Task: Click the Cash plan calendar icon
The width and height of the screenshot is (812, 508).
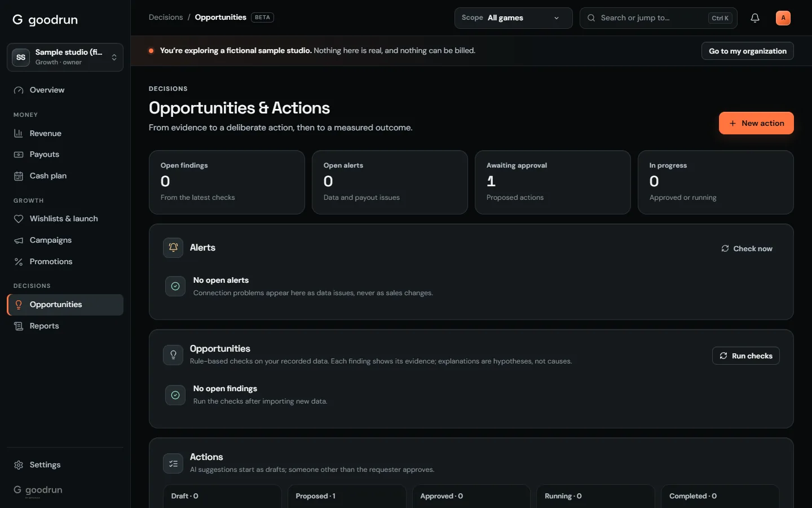Action: coord(19,176)
